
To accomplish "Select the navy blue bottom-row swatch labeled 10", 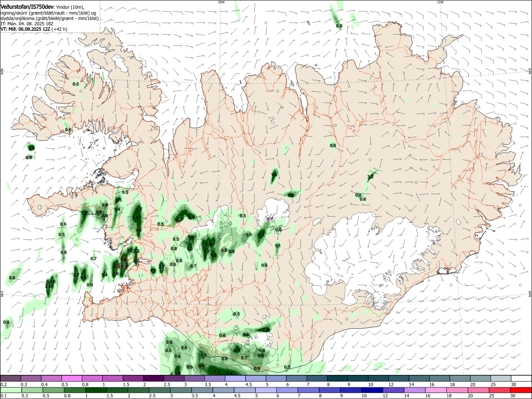I will click(372, 390).
